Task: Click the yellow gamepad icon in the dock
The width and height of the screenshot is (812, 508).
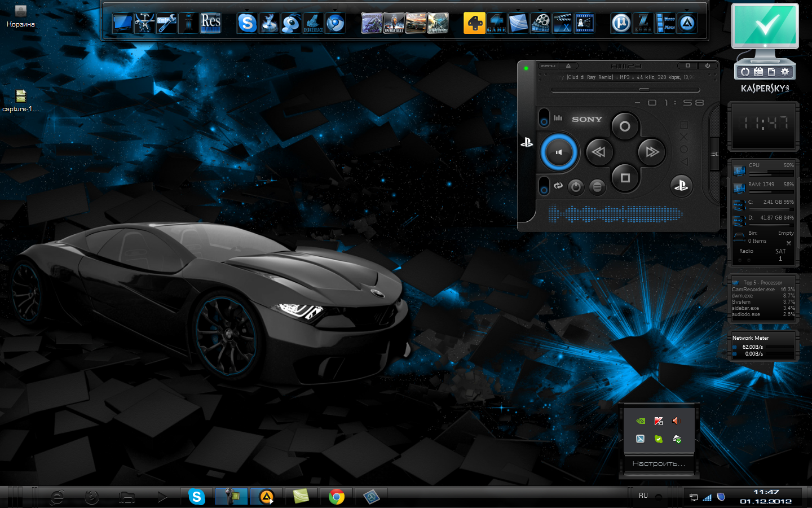Action: click(474, 23)
